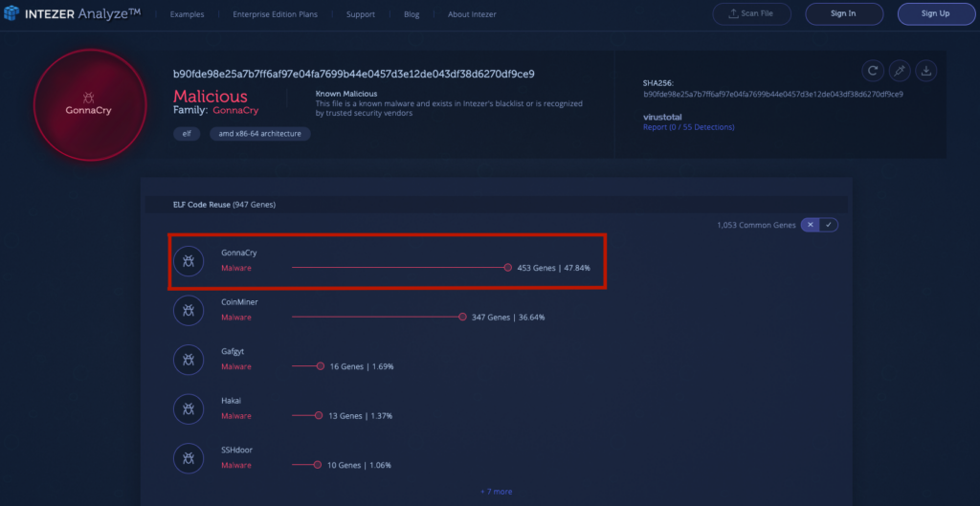
Task: Click the 347 Genes | 36.64% text
Action: [x=508, y=317]
